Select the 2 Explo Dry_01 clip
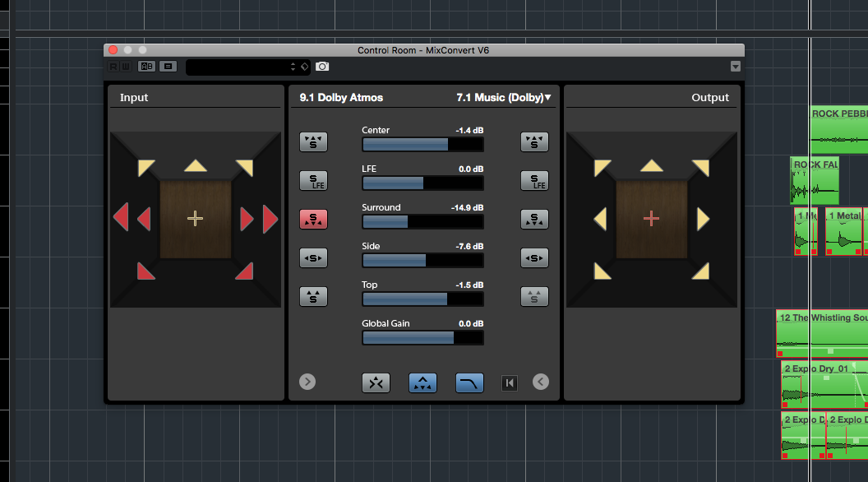Image resolution: width=868 pixels, height=482 pixels. click(x=824, y=384)
